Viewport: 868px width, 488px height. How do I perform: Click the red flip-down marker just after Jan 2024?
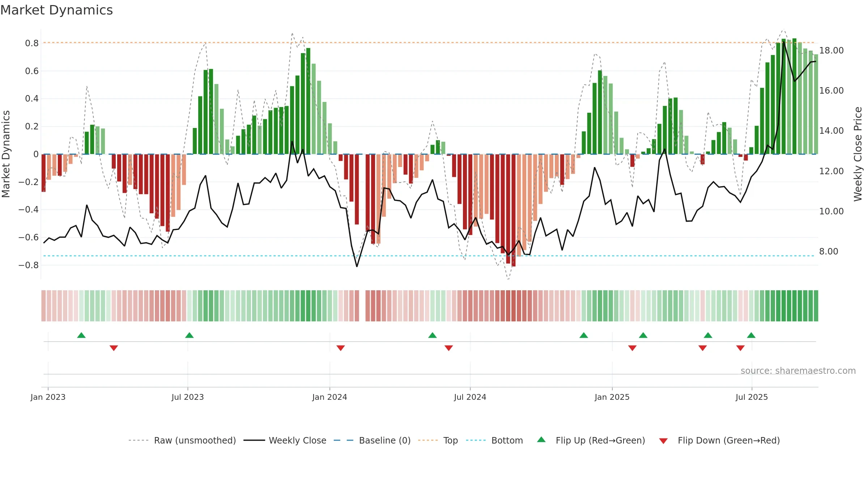[341, 348]
